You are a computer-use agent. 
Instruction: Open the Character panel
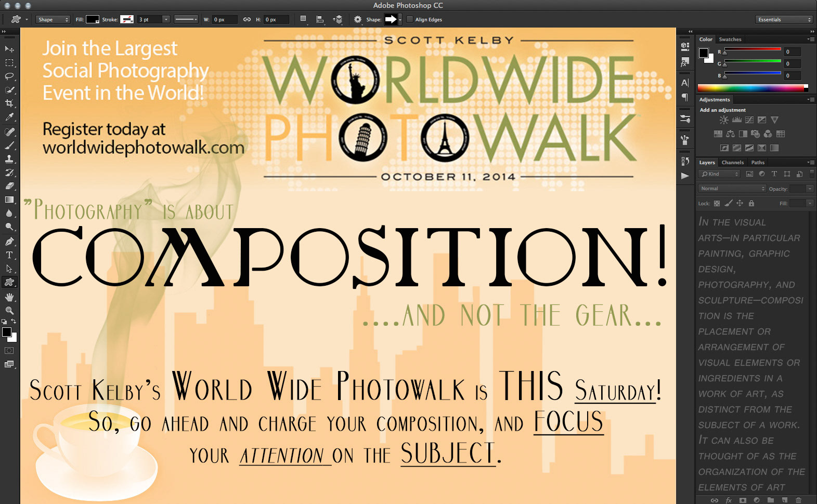685,83
